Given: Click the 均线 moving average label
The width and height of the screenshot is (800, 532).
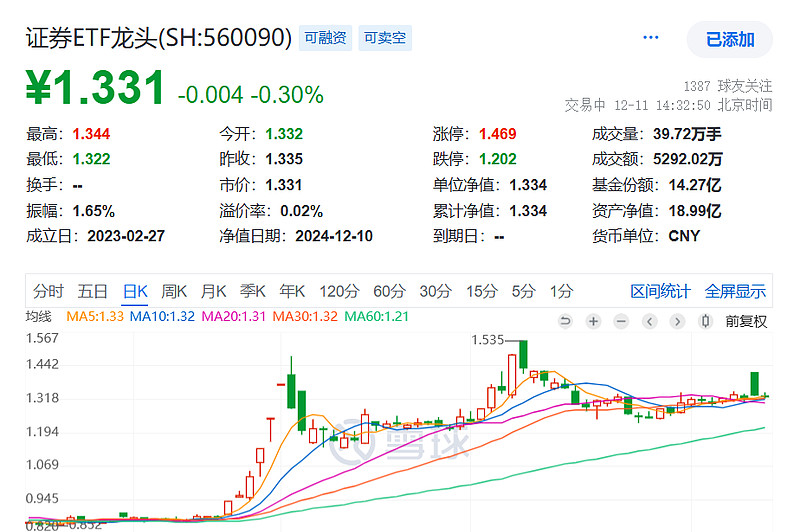Looking at the screenshot, I should coord(39,316).
